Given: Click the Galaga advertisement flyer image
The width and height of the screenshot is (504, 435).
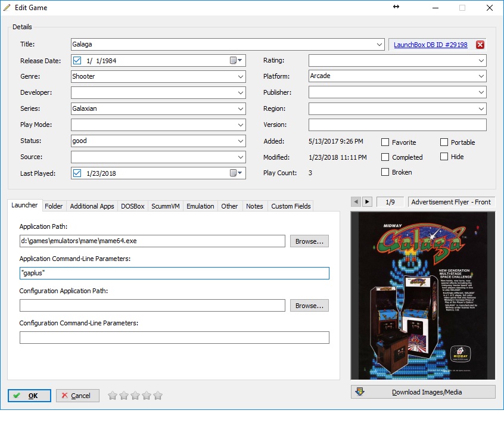Looking at the screenshot, I should point(423,296).
